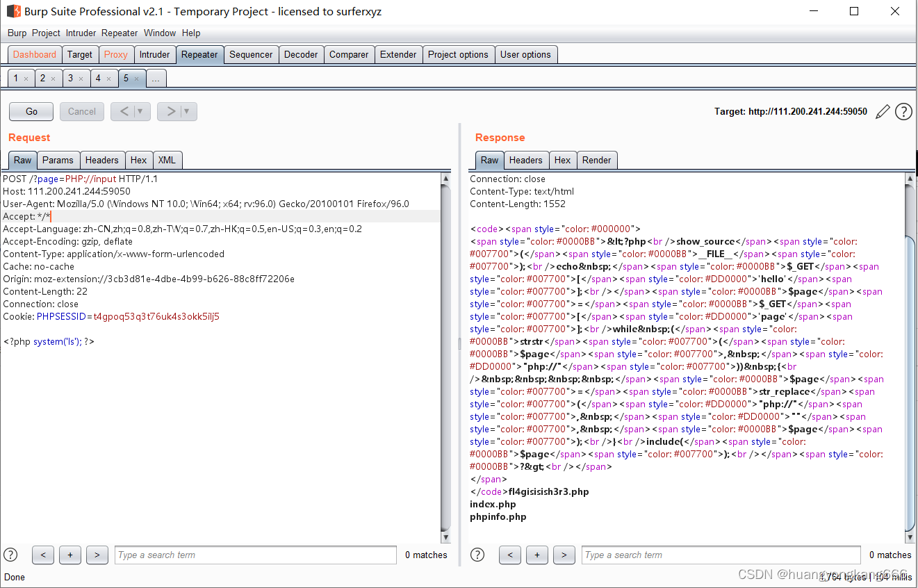Open the Project menu

pyautogui.click(x=46, y=33)
